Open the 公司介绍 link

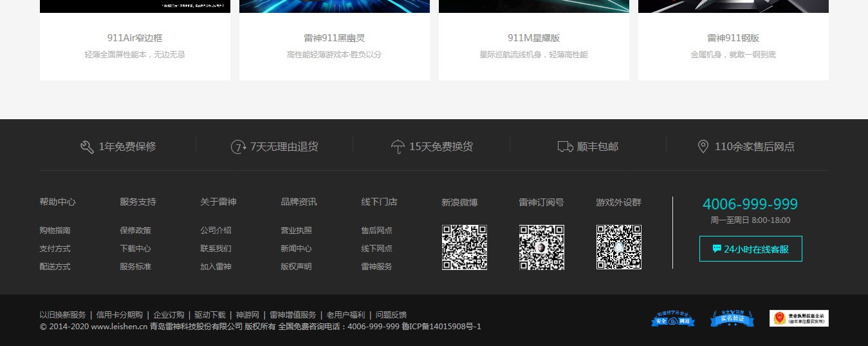[x=216, y=230]
